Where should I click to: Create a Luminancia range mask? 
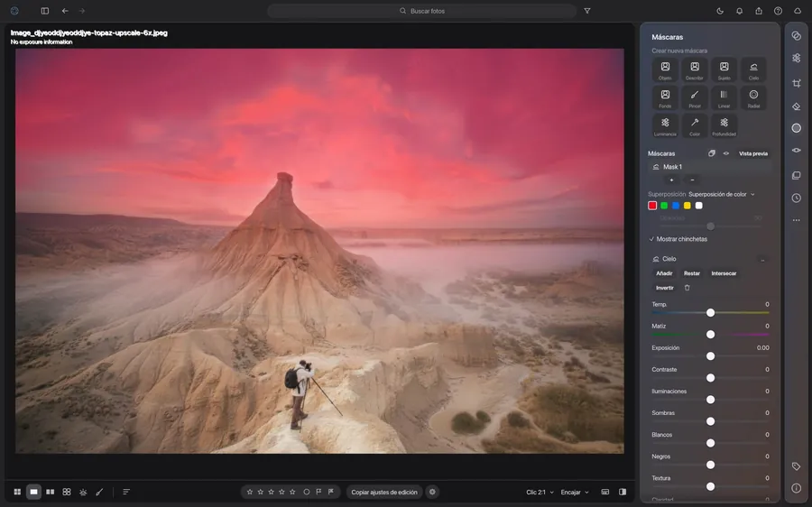[x=665, y=126]
